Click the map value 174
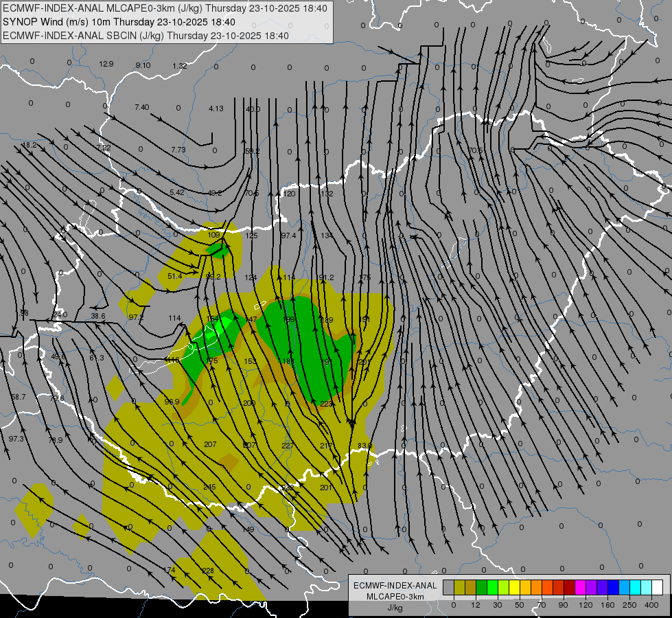672x618 pixels. [170, 570]
